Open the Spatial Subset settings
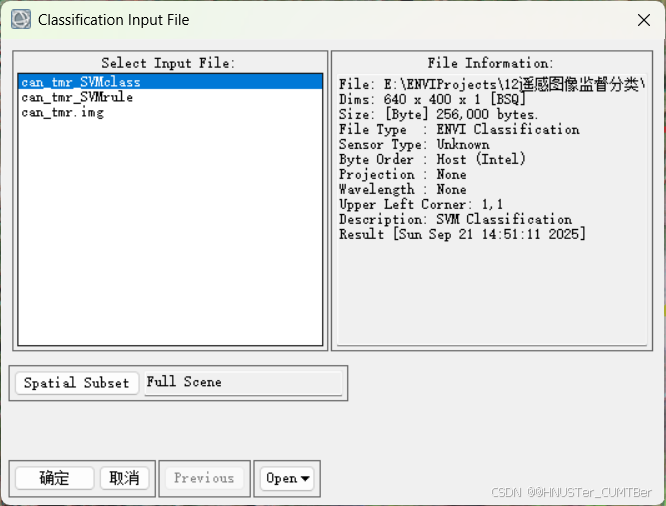This screenshot has height=506, width=666. tap(77, 383)
